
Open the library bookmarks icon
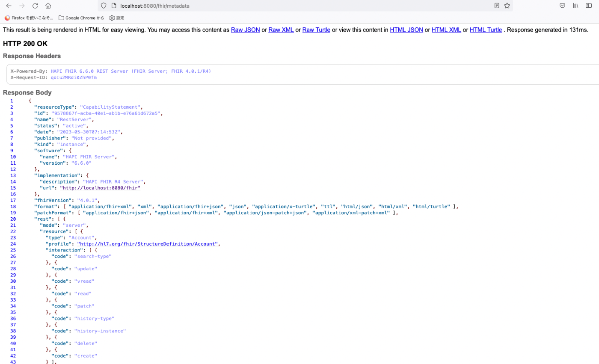coord(576,6)
